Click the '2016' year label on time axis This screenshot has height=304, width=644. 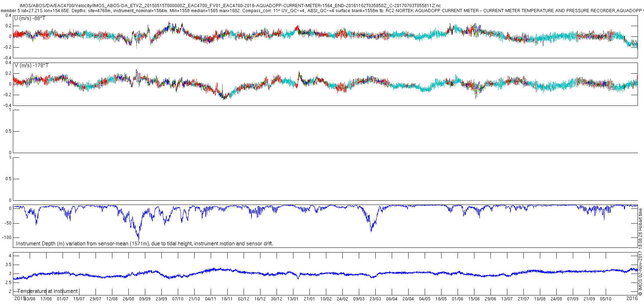632,298
